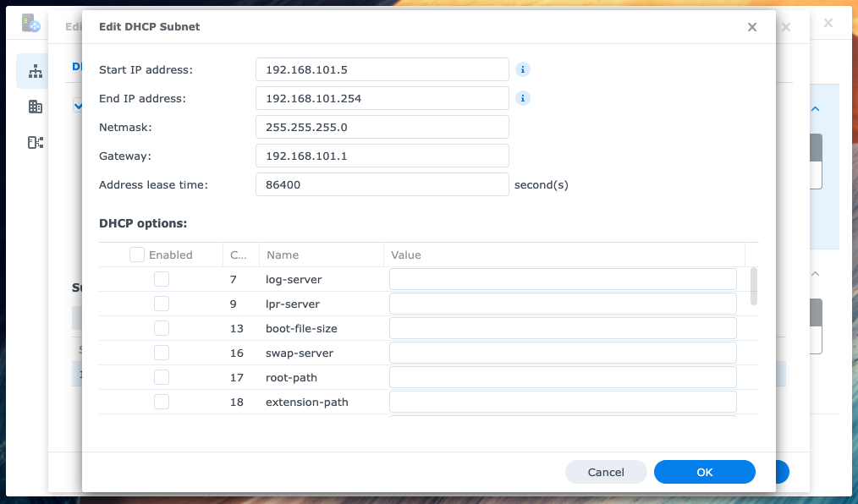Image resolution: width=858 pixels, height=504 pixels.
Task: Collapse the upper section using its chevron
Action: click(814, 109)
